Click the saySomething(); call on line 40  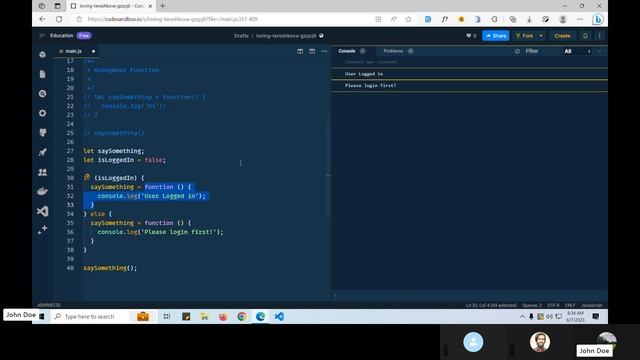110,268
